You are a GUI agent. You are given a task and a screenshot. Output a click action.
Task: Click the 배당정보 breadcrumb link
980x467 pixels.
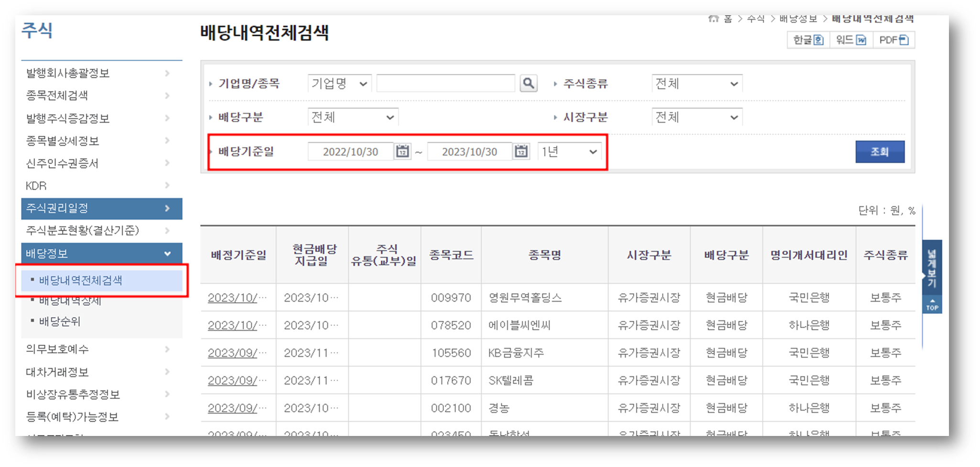[x=798, y=19]
